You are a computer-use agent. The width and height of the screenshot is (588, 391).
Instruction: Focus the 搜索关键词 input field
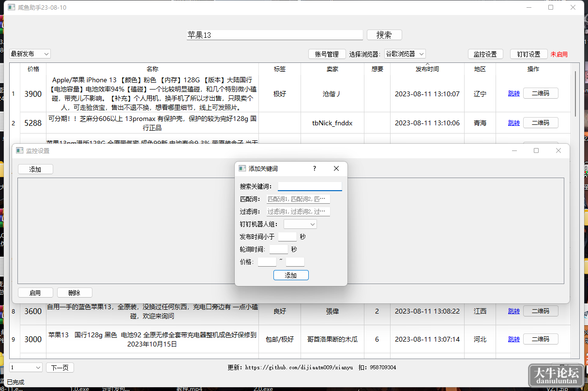click(x=310, y=186)
